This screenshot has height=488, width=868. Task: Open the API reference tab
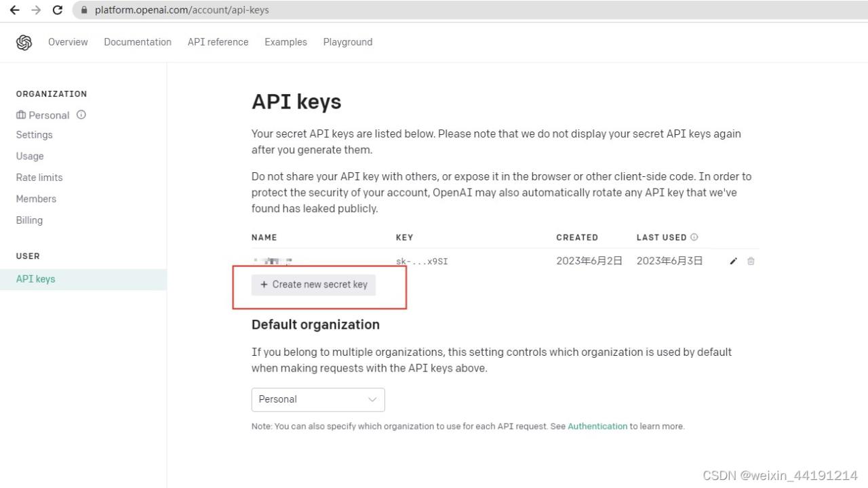pyautogui.click(x=218, y=42)
